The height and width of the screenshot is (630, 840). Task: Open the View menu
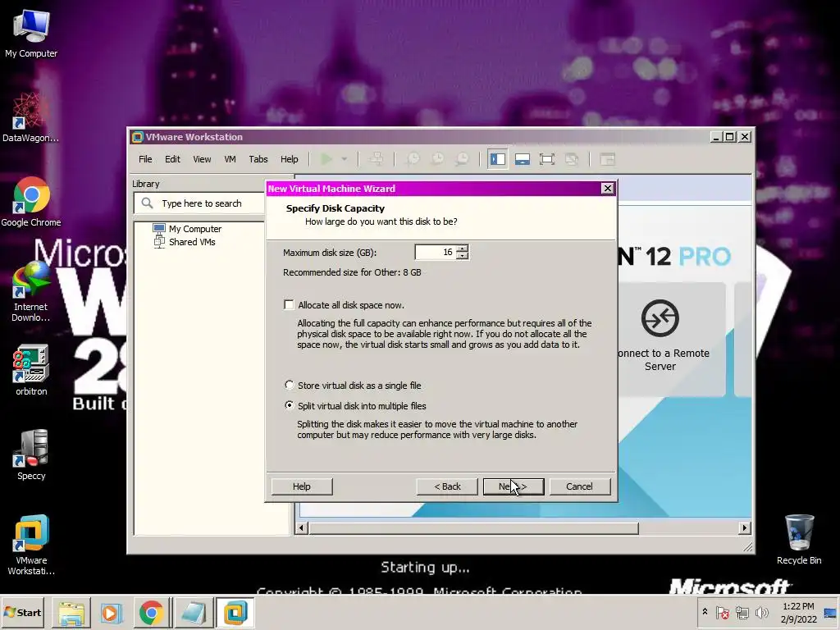coord(202,159)
